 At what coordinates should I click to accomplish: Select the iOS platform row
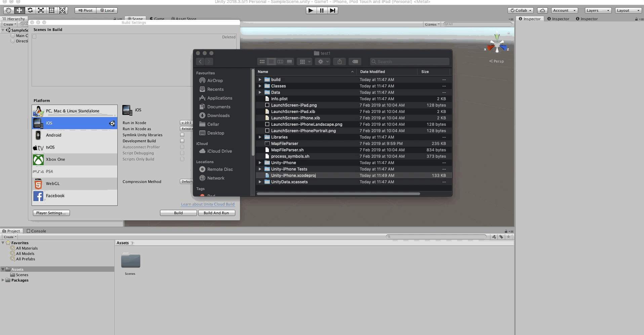[x=75, y=123]
